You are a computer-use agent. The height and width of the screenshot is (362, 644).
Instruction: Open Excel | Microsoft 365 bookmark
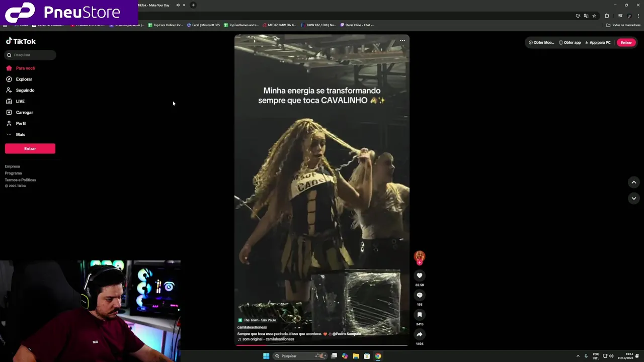click(204, 25)
